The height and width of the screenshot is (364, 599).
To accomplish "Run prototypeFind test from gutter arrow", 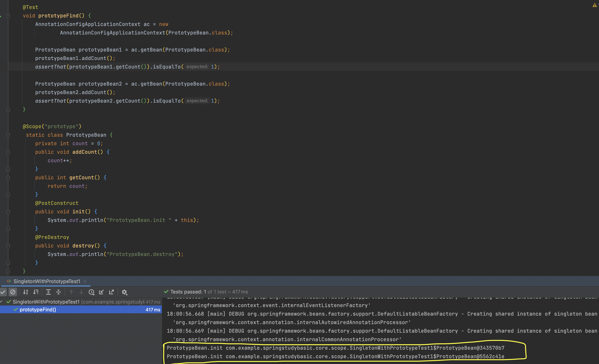I will [x=1, y=16].
